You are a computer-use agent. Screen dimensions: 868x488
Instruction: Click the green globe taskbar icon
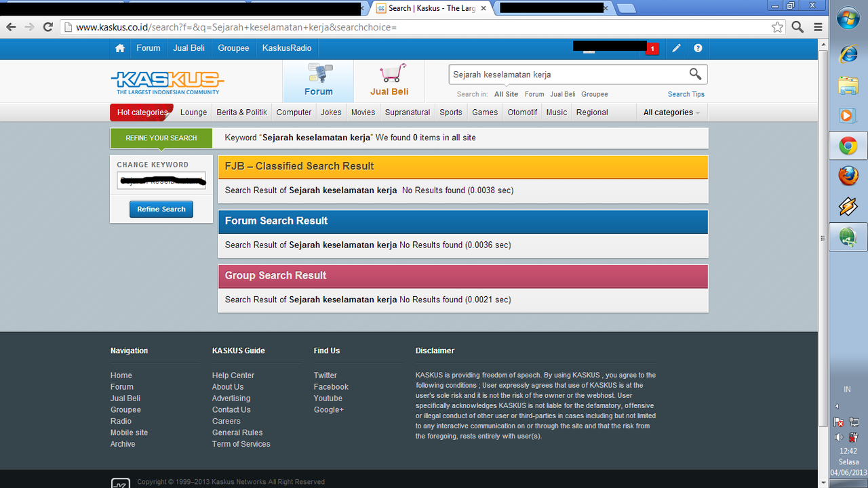848,237
